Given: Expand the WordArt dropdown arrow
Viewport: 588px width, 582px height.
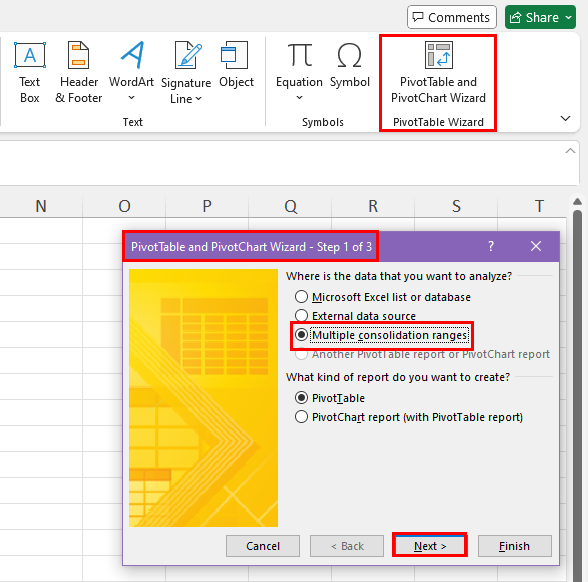Looking at the screenshot, I should pyautogui.click(x=131, y=98).
